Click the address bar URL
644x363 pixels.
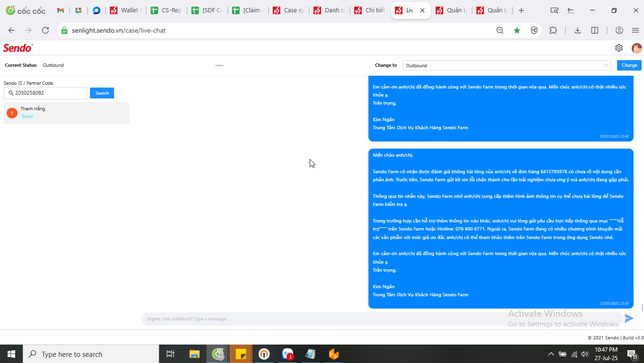coord(118,30)
